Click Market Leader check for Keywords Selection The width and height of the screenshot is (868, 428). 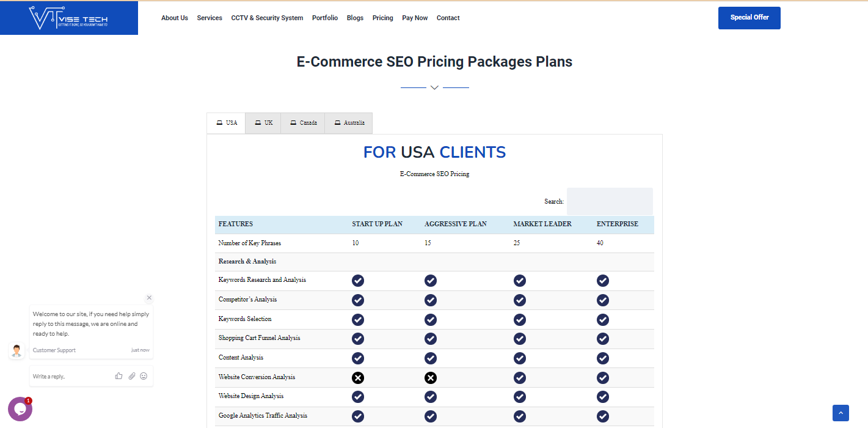[520, 320]
